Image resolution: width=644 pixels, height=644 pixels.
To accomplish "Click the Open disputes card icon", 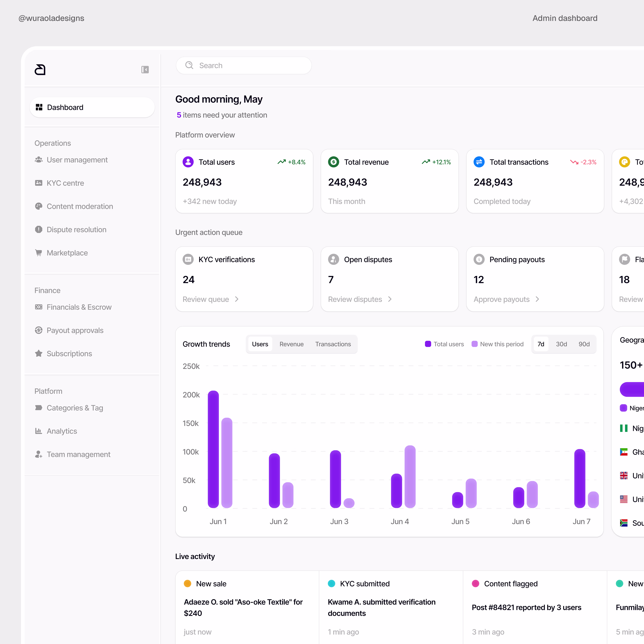I will [x=334, y=259].
